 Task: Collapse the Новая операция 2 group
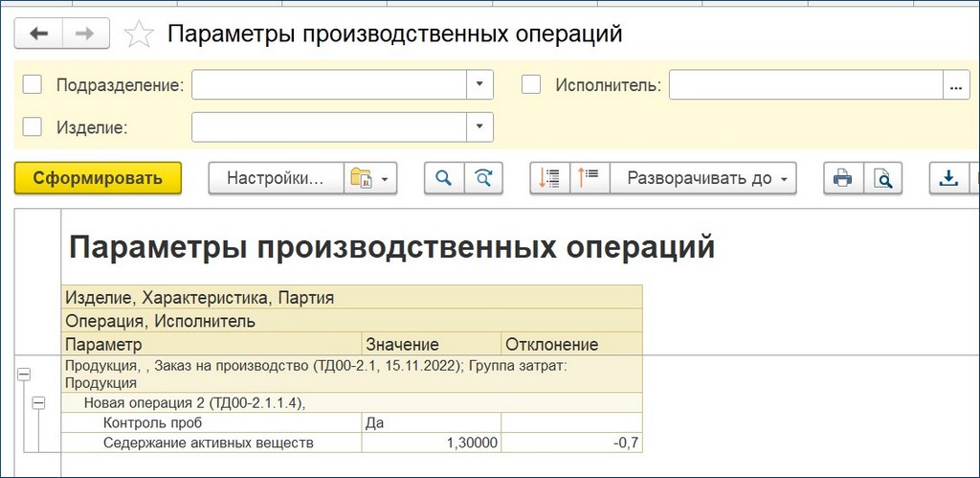(38, 403)
